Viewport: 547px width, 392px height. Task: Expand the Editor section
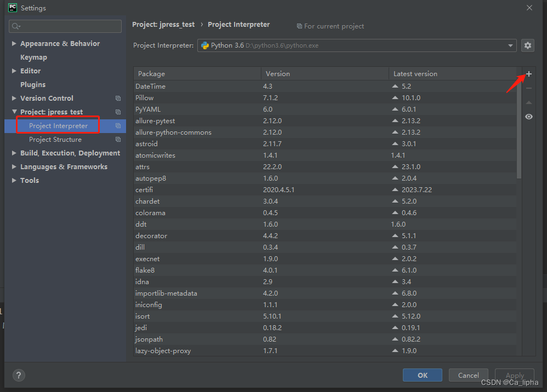pos(14,71)
